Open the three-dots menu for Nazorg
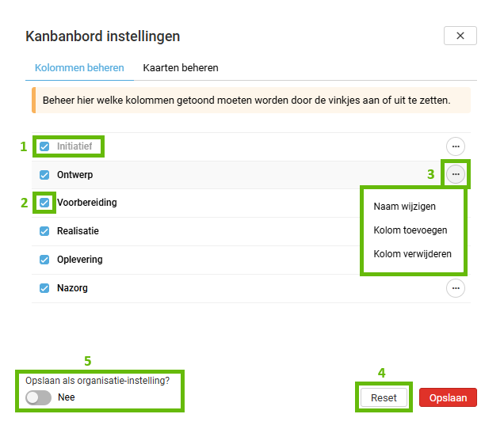 [455, 288]
